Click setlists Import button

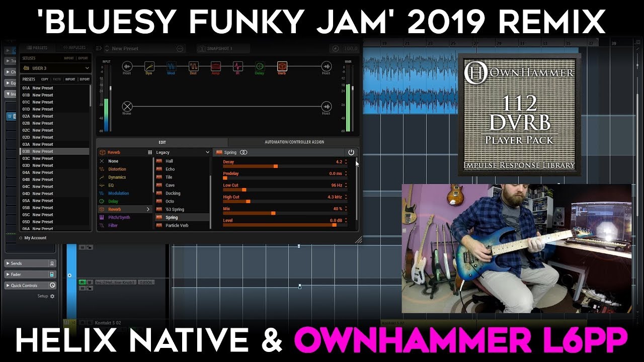coord(68,58)
